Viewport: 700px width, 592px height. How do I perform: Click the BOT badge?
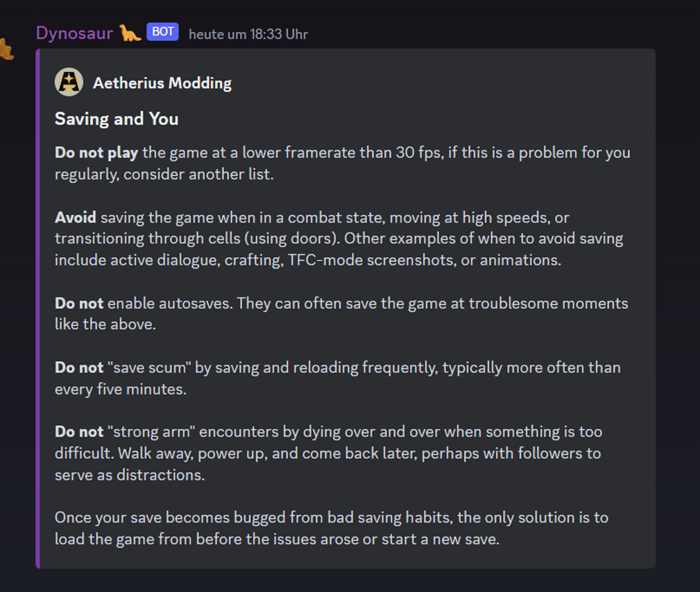pos(162,32)
